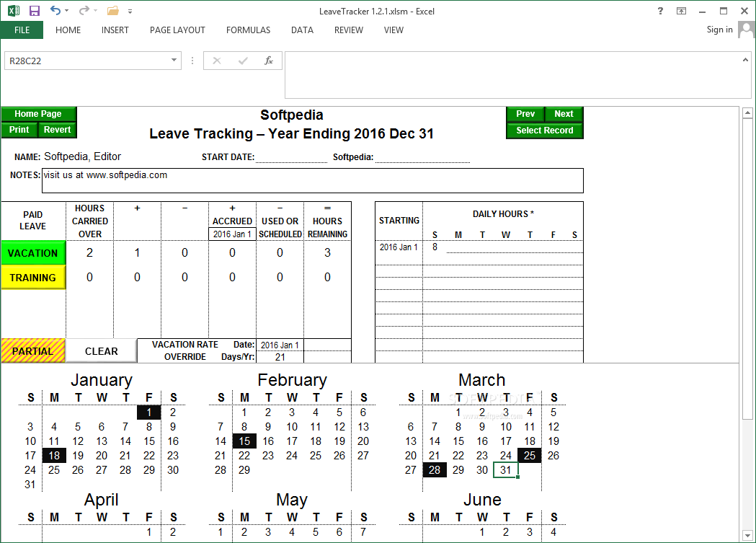Click the Print button

coord(19,130)
